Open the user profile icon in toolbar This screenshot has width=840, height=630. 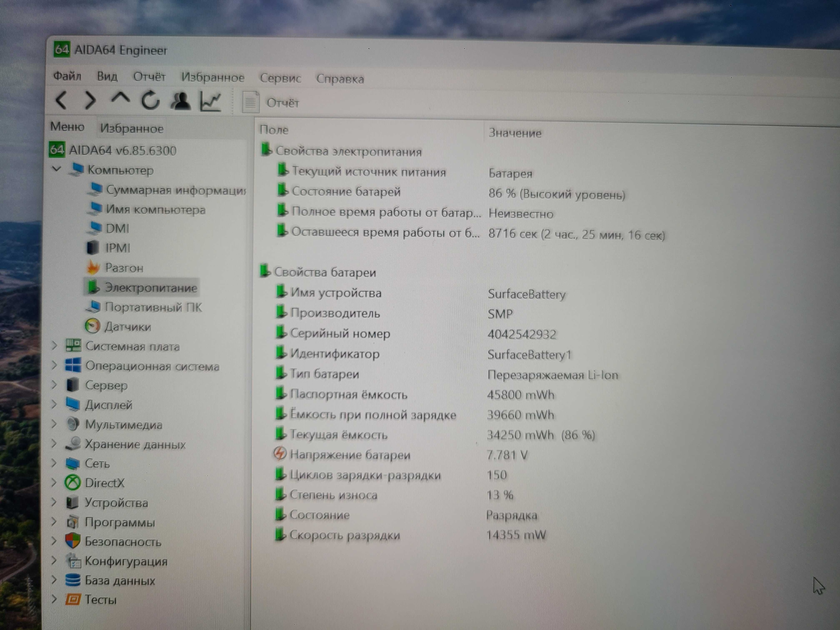pos(180,101)
